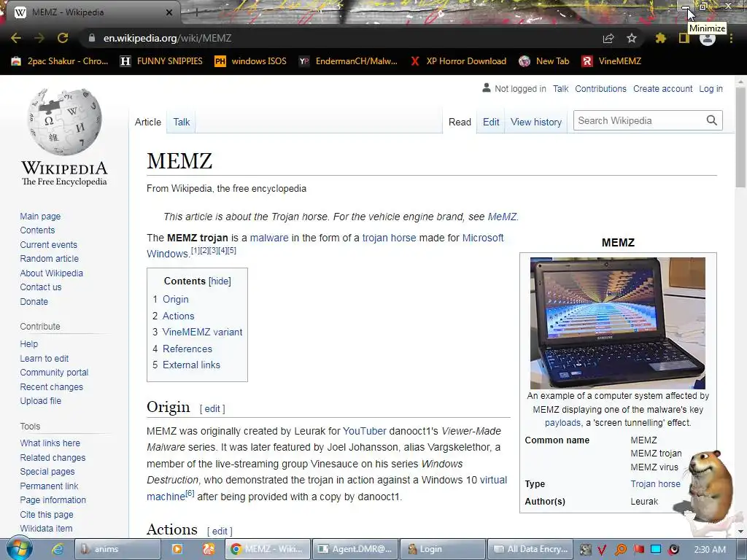Open citation reference [6]
Screen dimensions: 747x560
tap(190, 494)
